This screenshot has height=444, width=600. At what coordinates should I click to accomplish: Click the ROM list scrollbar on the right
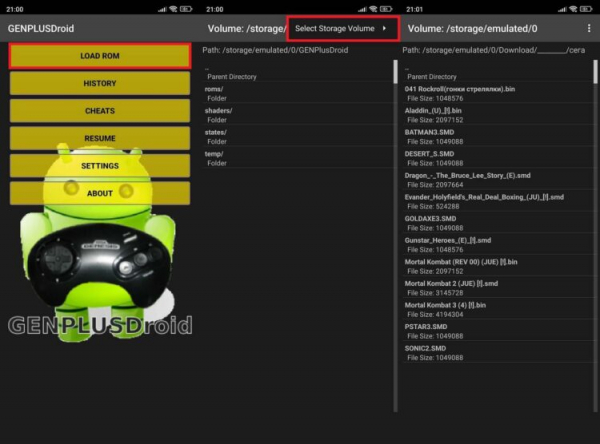coord(595,72)
